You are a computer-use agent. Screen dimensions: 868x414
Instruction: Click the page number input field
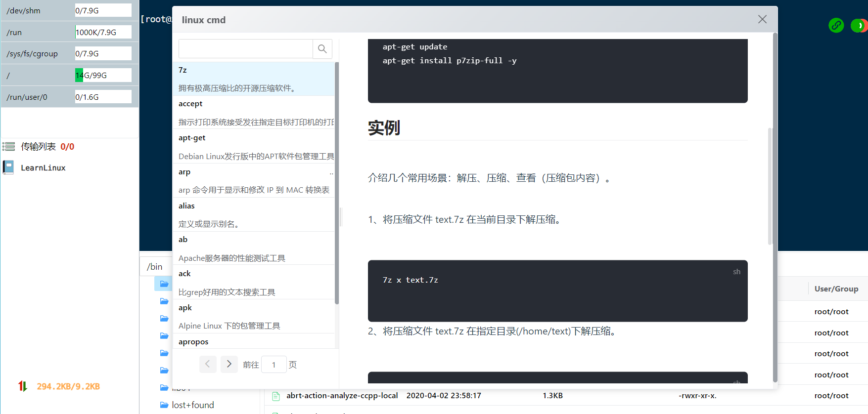point(274,365)
